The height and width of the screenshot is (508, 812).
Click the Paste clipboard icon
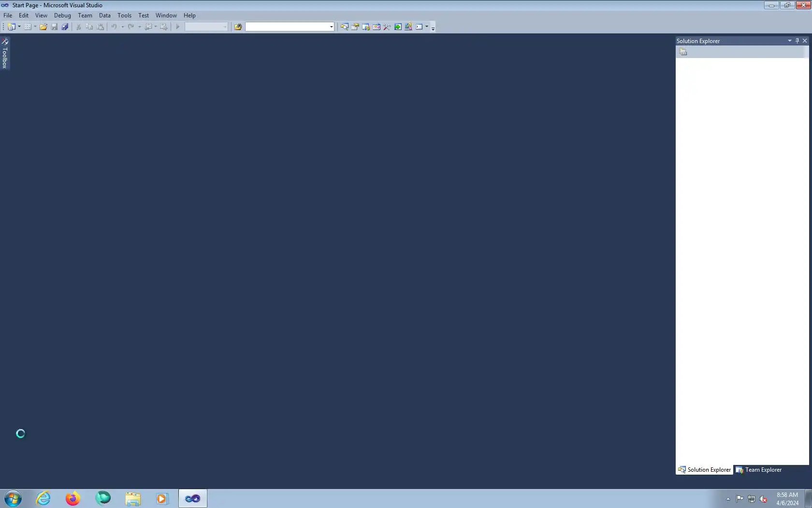pyautogui.click(x=100, y=27)
